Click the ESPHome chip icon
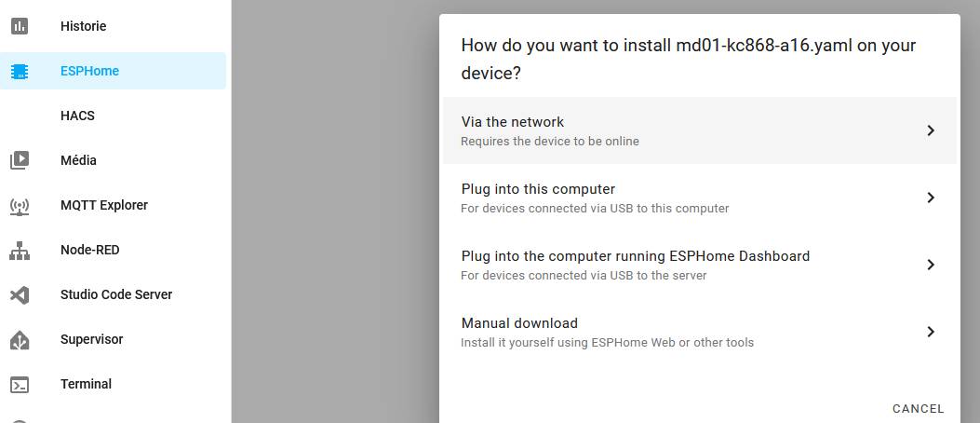The height and width of the screenshot is (423, 980). 20,71
